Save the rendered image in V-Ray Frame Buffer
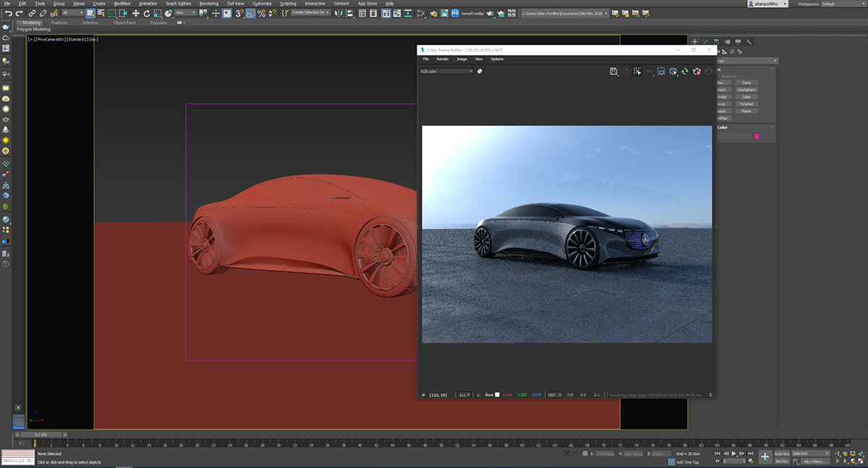The height and width of the screenshot is (468, 868). click(613, 72)
